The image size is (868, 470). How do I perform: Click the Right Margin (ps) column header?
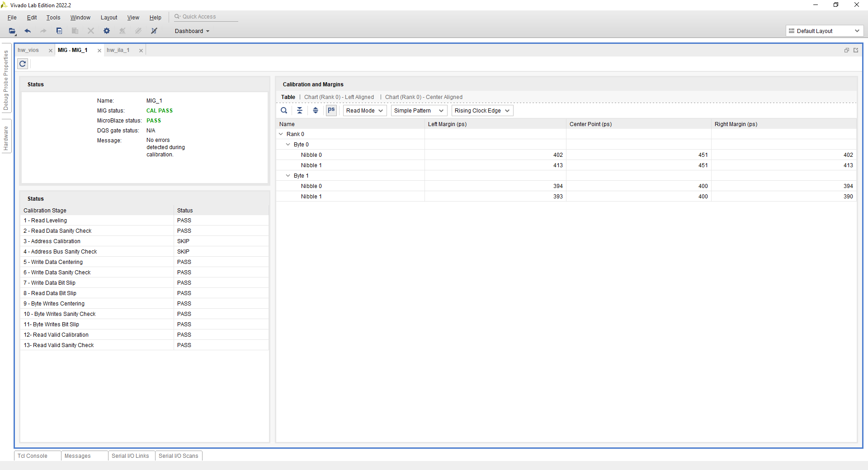click(783, 124)
